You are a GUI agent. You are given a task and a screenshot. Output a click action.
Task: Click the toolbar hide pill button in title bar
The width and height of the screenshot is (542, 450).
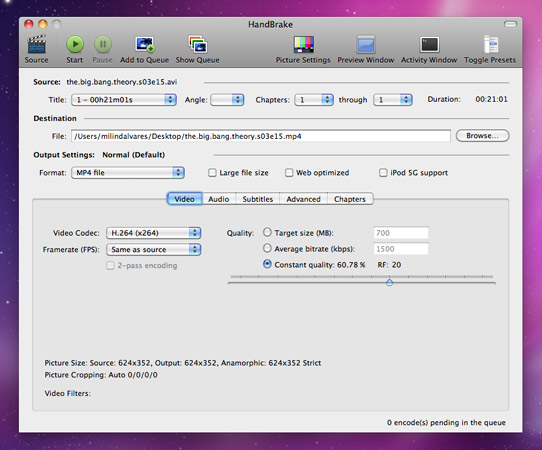510,24
